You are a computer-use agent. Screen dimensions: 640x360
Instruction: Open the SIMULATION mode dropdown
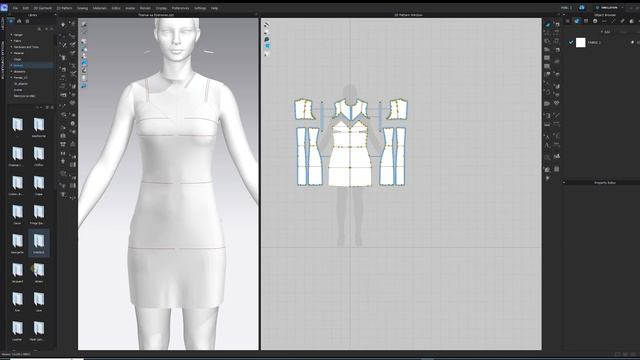point(609,8)
